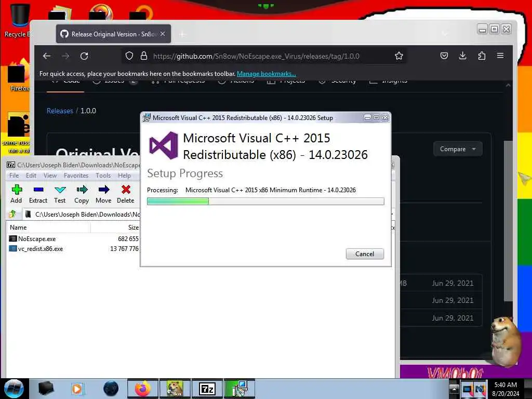Click the Releases breadcrumb link
This screenshot has width=532, height=399.
(60, 111)
